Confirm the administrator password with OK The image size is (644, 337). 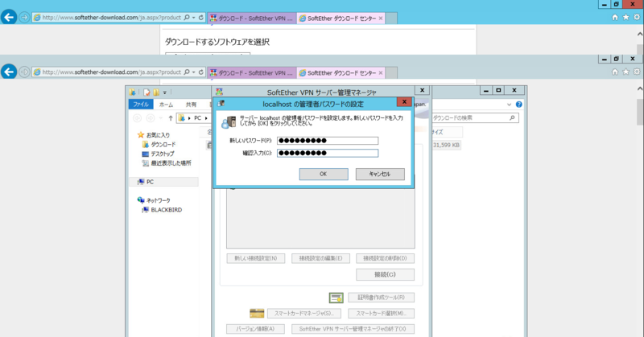pyautogui.click(x=324, y=174)
